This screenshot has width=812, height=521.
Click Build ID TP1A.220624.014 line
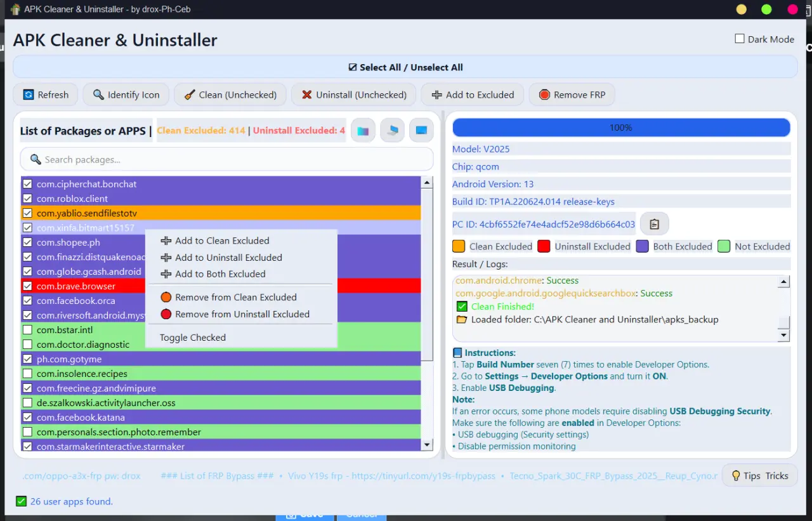coord(534,202)
